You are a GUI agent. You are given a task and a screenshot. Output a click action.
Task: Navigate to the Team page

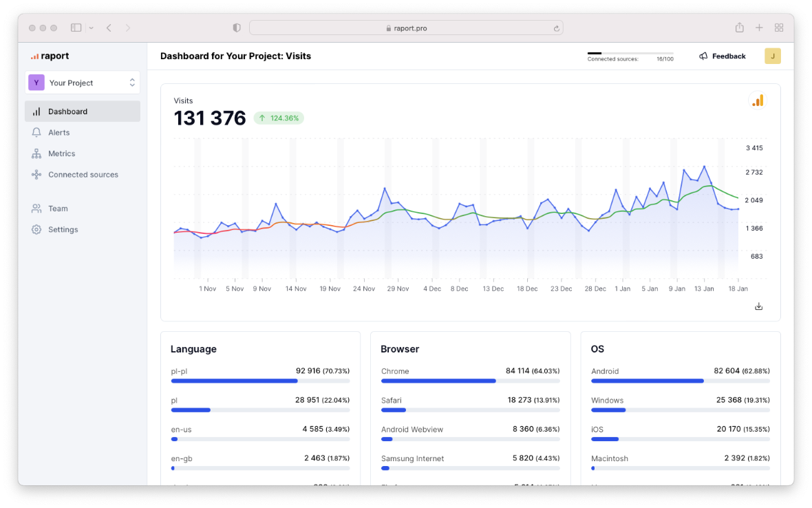[x=58, y=209]
